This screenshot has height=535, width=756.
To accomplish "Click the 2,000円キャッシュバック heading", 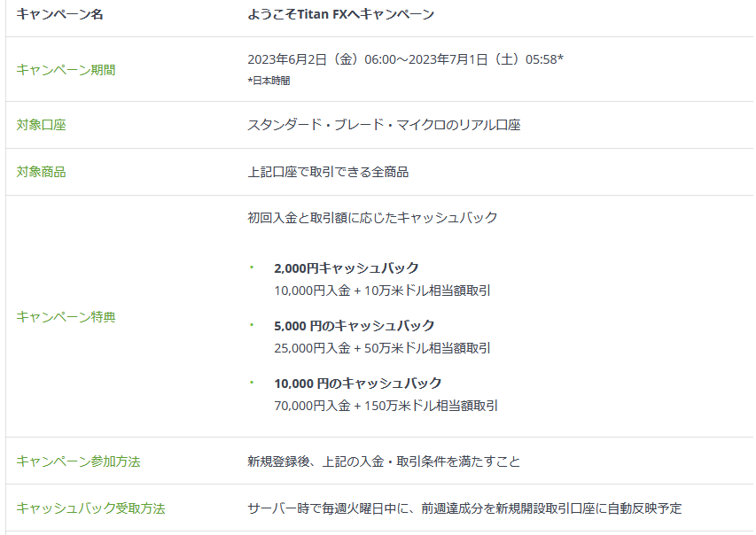I will [x=347, y=267].
